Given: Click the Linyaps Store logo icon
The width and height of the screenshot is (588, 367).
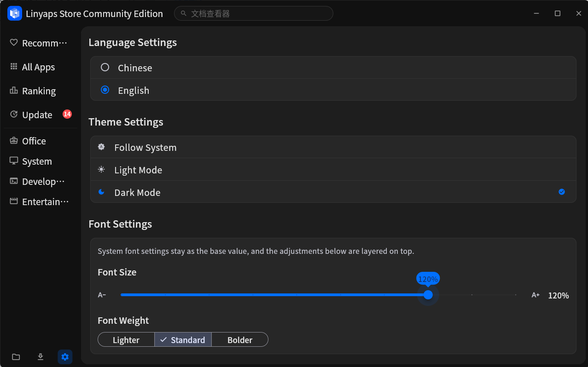Looking at the screenshot, I should [x=15, y=13].
